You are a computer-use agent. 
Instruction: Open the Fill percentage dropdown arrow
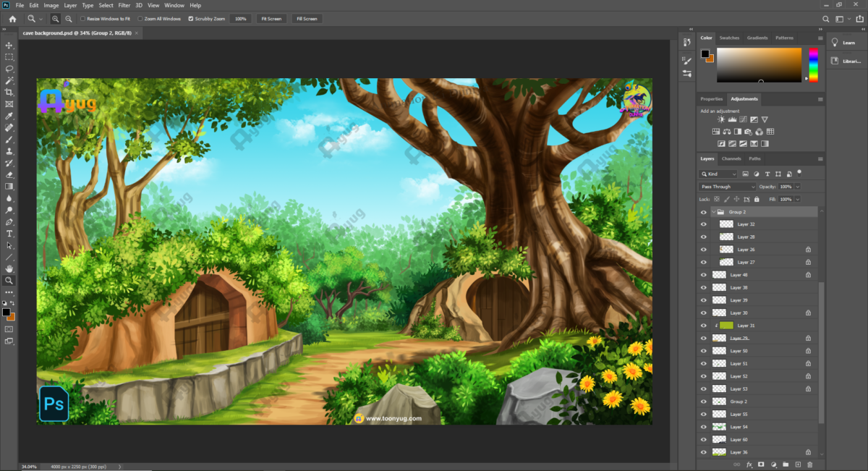[x=798, y=199]
